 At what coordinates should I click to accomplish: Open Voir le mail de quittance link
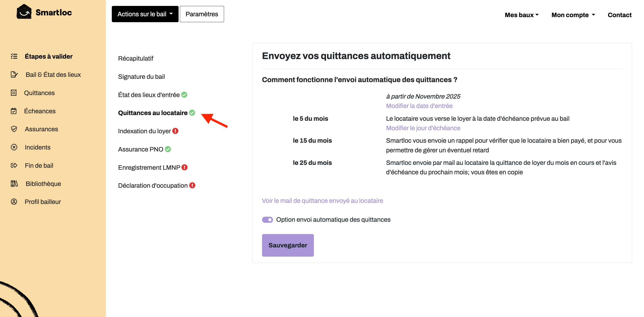[x=322, y=201]
